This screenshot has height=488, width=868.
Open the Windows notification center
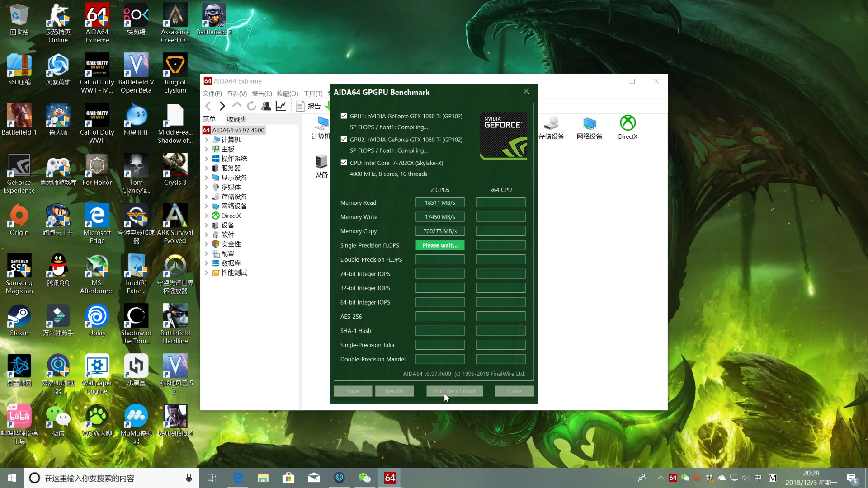click(x=852, y=478)
